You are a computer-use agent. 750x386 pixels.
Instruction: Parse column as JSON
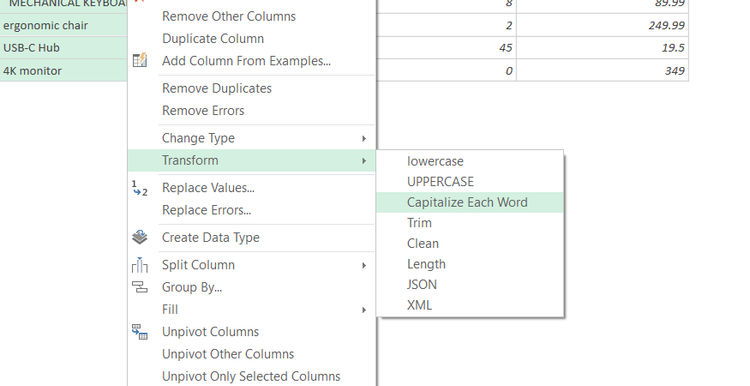point(470,285)
